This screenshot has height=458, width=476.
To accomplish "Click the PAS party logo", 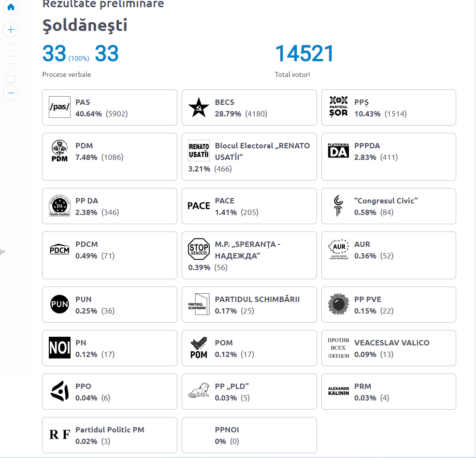I will (59, 107).
